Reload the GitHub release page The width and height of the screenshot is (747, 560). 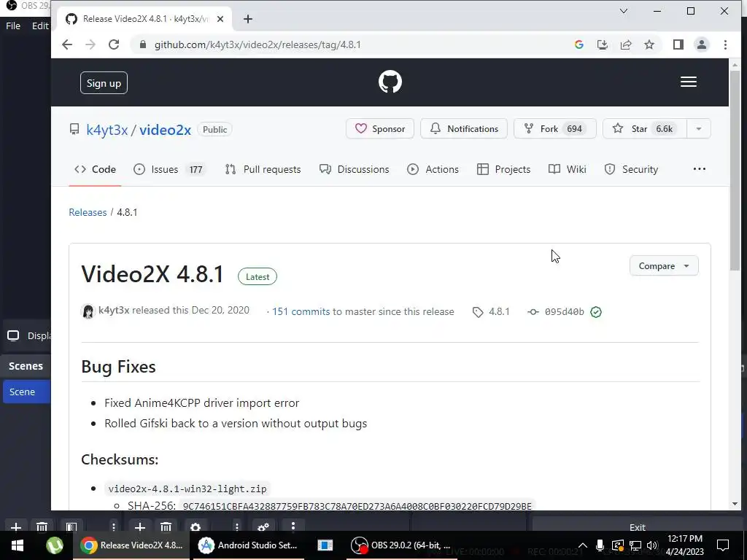click(x=113, y=44)
